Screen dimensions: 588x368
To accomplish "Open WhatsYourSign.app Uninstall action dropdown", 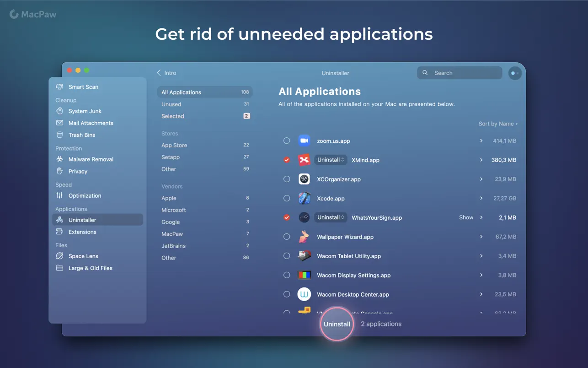I will (331, 217).
